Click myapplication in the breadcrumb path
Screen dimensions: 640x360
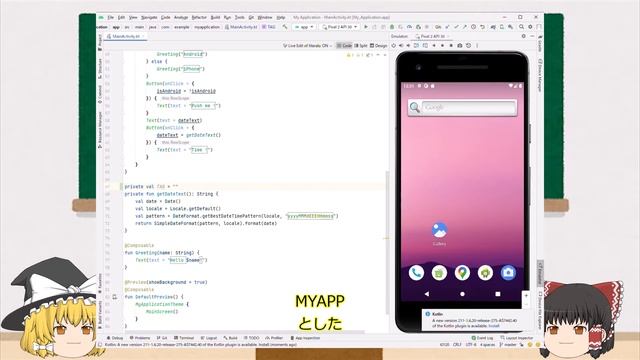click(207, 27)
